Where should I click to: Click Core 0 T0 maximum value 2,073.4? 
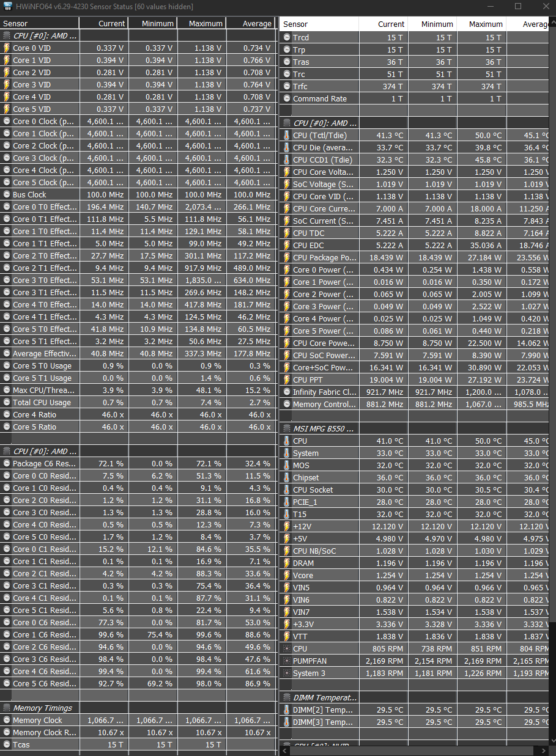tap(203, 207)
